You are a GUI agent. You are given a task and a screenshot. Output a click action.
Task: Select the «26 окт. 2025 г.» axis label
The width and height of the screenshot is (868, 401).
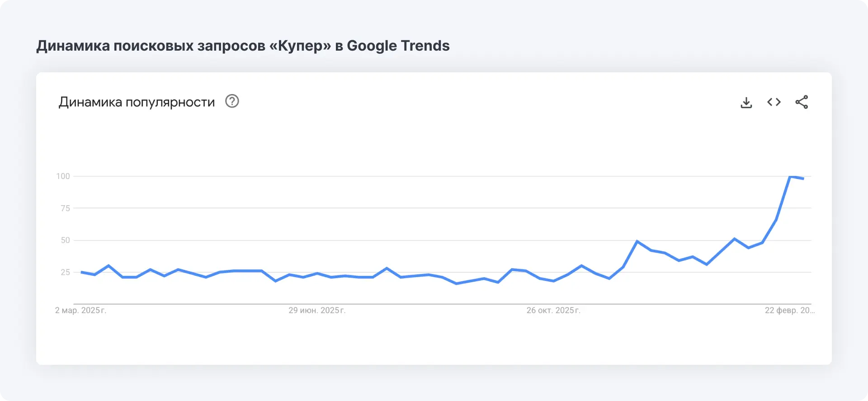[553, 311]
